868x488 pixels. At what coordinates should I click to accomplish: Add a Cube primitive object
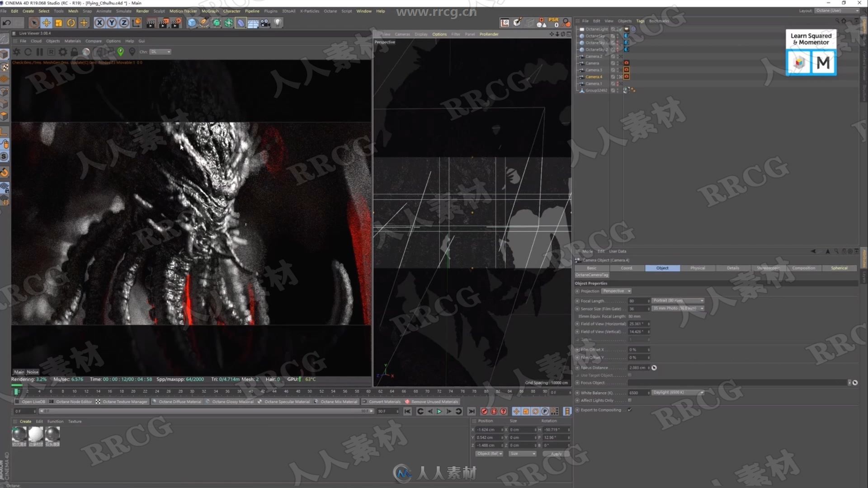(x=192, y=23)
